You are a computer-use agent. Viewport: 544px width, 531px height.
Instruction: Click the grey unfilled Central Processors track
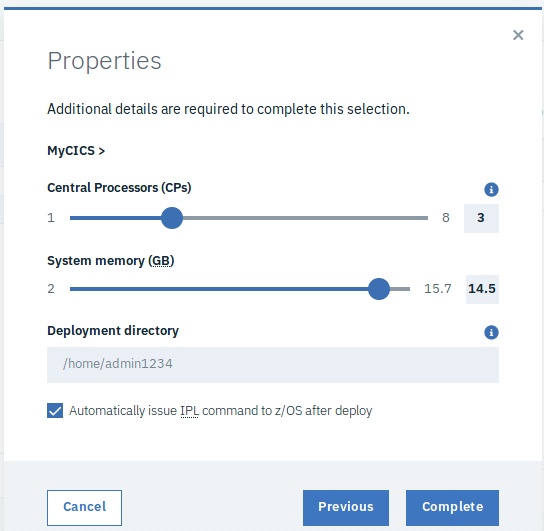(x=305, y=218)
